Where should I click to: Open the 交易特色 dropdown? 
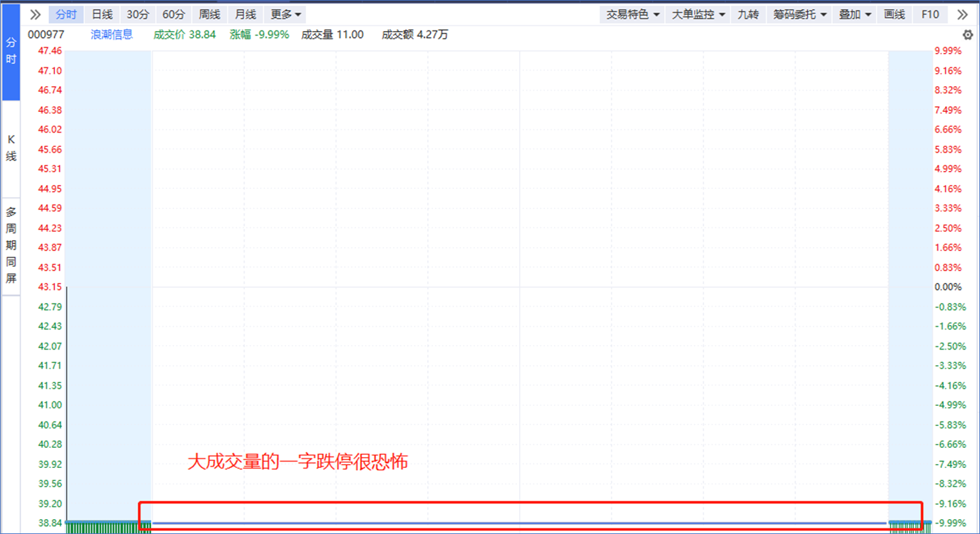pos(632,14)
